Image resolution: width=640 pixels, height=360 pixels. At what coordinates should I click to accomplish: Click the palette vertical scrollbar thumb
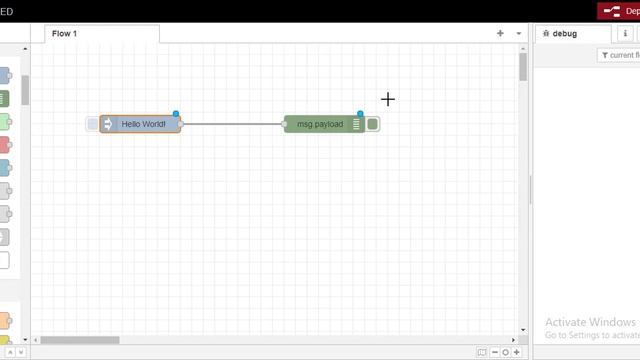25,90
